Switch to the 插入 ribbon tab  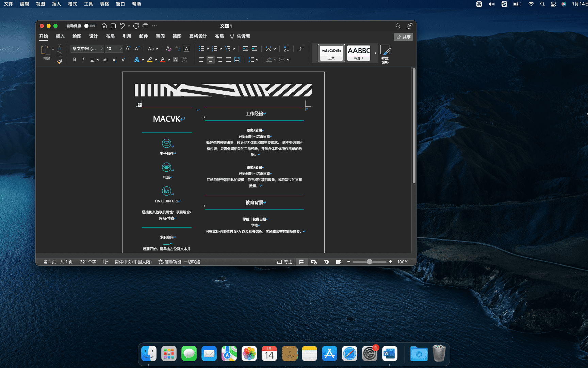pyautogui.click(x=60, y=36)
